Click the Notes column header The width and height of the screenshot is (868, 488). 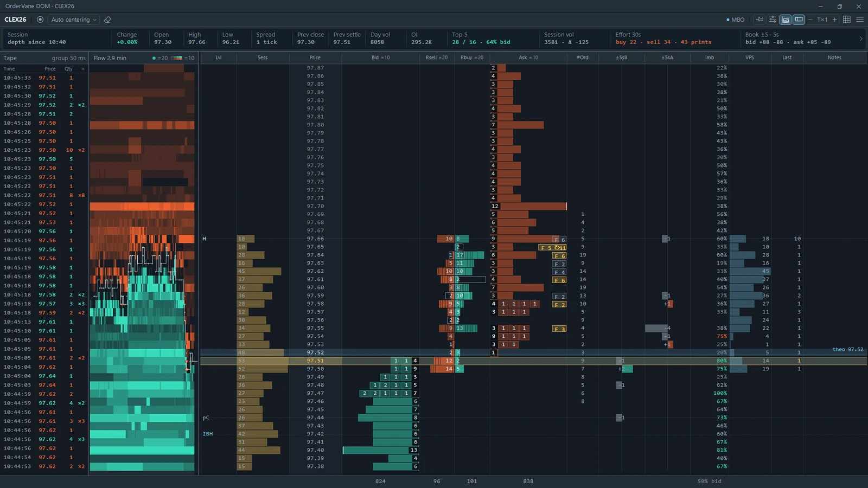click(834, 57)
